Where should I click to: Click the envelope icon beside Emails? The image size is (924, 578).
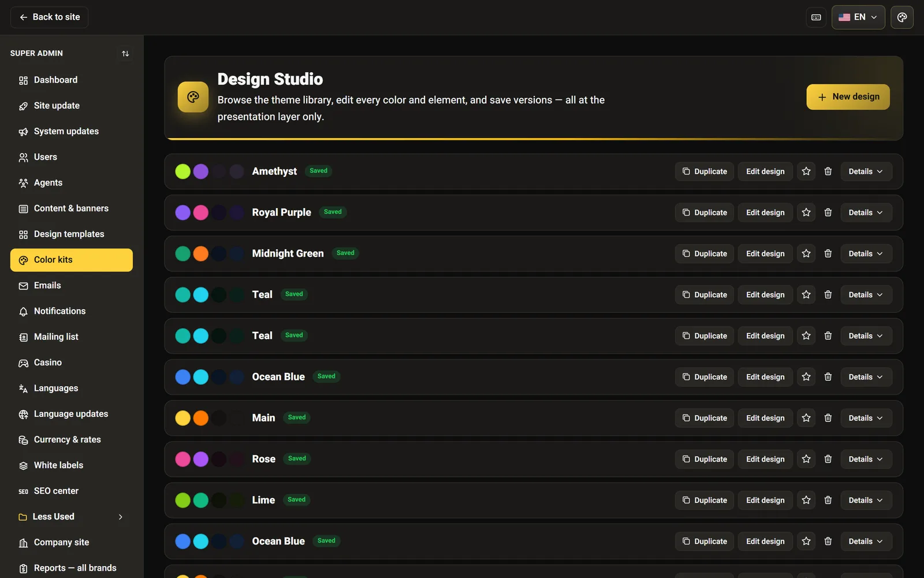coord(23,286)
